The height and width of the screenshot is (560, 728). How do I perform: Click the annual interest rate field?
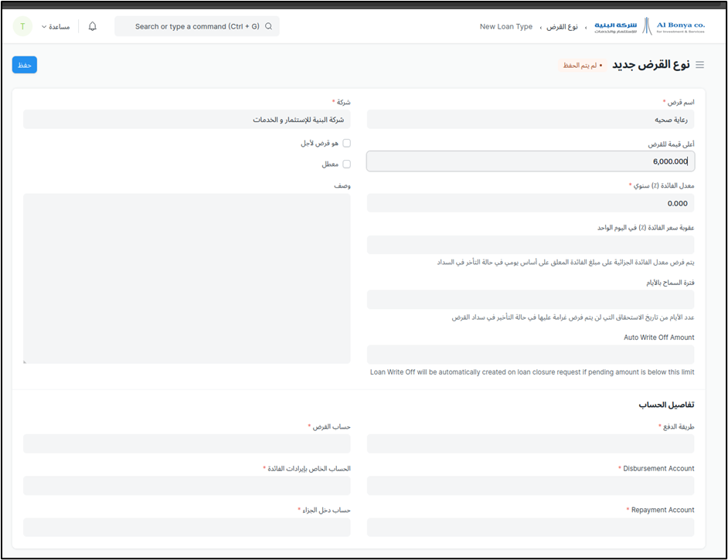[530, 203]
